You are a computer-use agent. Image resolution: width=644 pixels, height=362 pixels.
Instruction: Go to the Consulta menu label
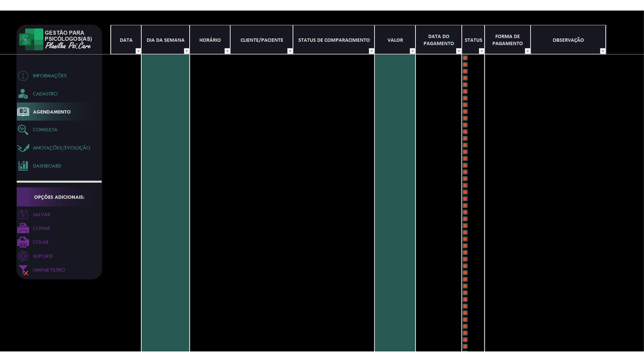point(45,130)
